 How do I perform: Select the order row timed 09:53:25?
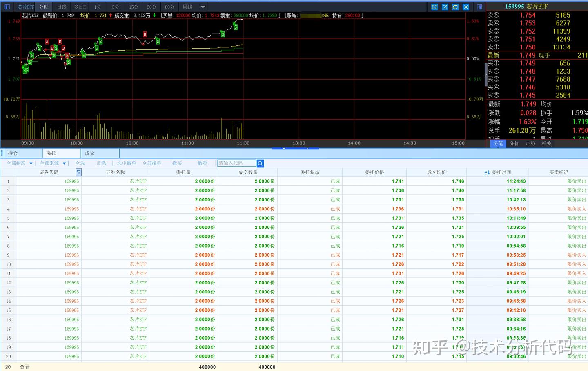coord(294,255)
